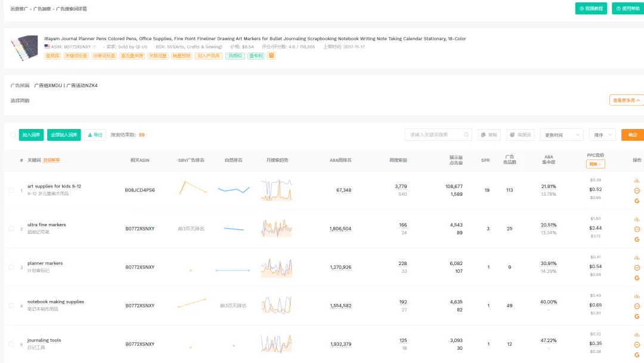644x363 pixels.
Task: Select the planner markers row checkbox
Action: click(11, 267)
